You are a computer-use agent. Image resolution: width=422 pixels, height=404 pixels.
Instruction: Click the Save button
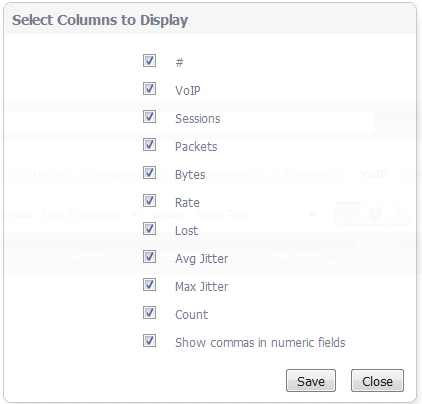point(311,381)
